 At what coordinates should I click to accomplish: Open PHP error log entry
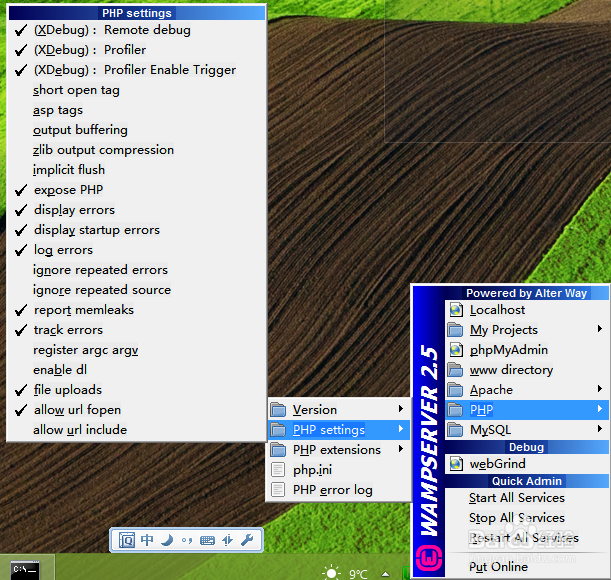tap(339, 490)
